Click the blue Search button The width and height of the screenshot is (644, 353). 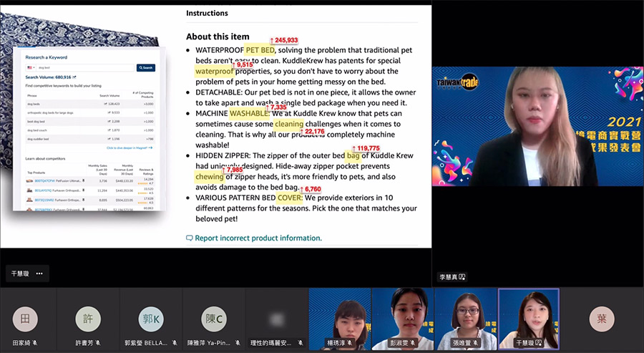(146, 68)
